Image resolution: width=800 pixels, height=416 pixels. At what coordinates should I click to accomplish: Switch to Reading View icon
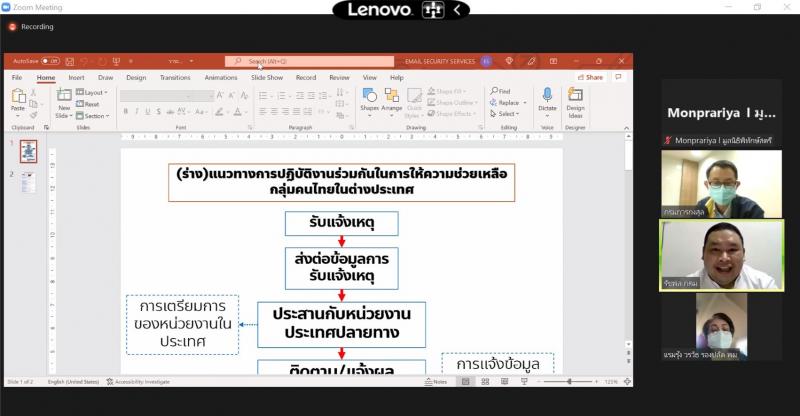tap(505, 382)
